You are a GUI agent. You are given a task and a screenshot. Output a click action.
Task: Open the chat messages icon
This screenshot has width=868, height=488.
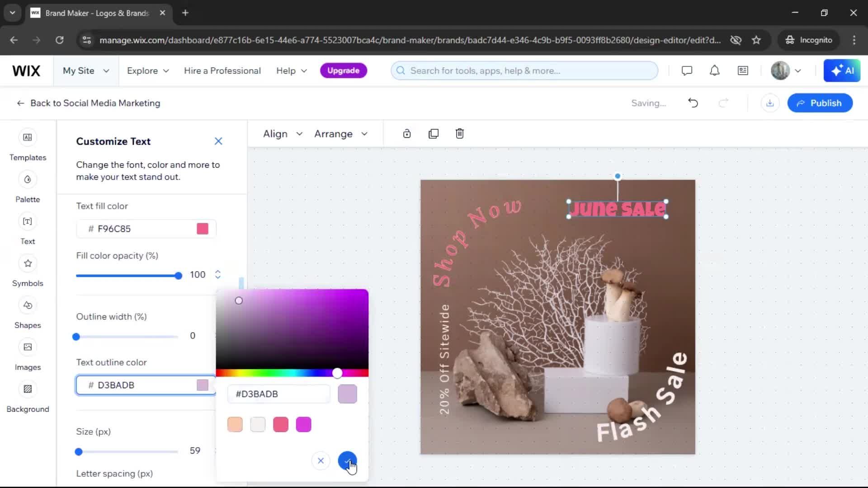pos(687,70)
